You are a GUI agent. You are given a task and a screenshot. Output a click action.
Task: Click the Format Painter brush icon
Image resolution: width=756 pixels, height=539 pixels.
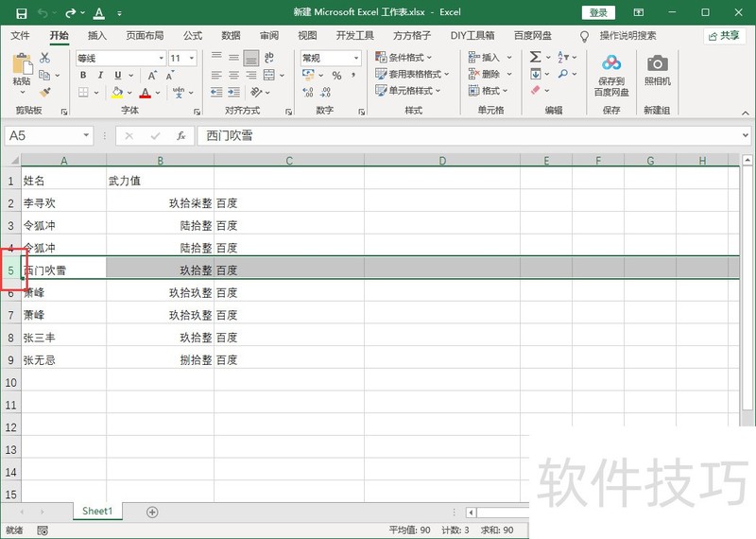click(x=44, y=93)
